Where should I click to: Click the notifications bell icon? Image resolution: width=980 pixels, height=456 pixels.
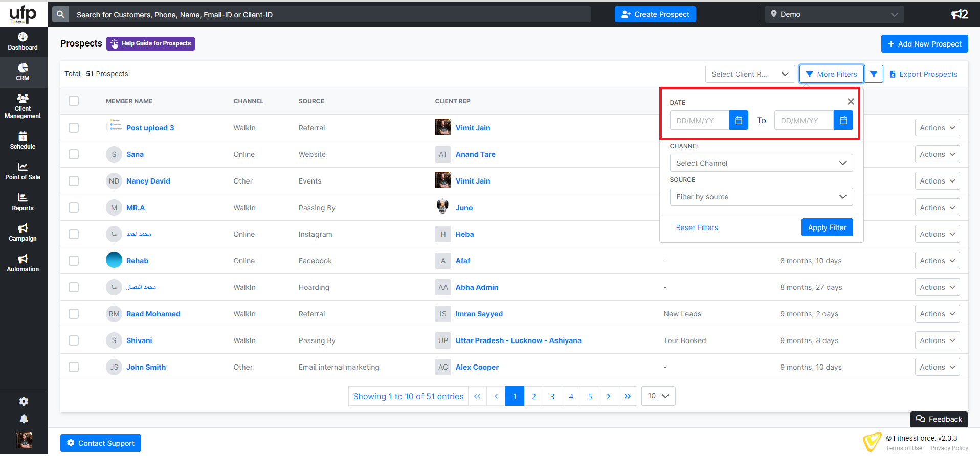pos(24,419)
